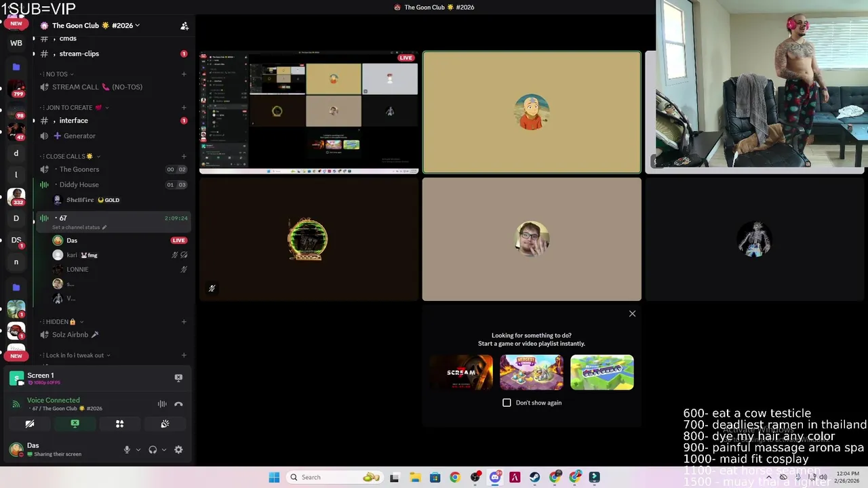
Task: Open File Explorer from taskbar
Action: (414, 477)
